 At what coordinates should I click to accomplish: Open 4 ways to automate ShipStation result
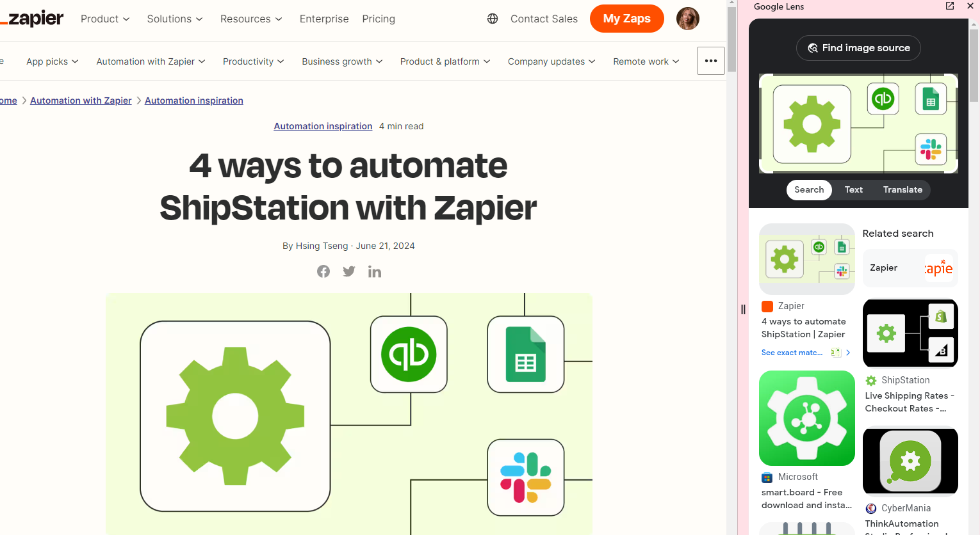(803, 328)
